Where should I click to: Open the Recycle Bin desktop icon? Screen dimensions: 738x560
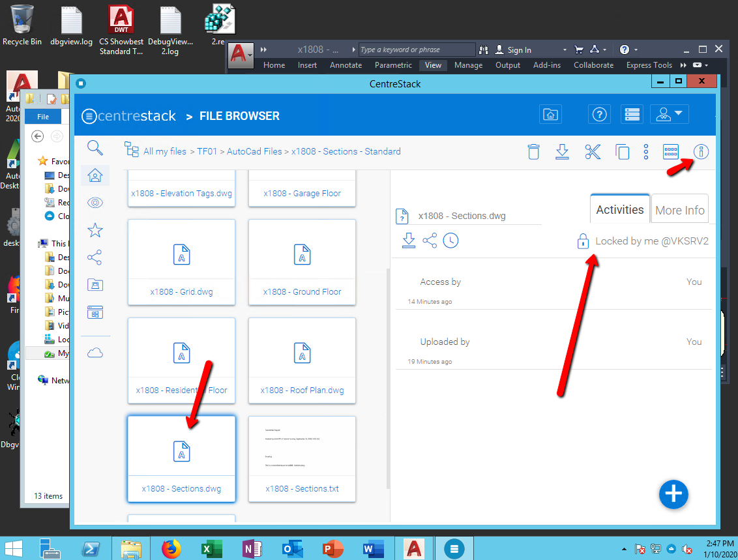[22, 26]
